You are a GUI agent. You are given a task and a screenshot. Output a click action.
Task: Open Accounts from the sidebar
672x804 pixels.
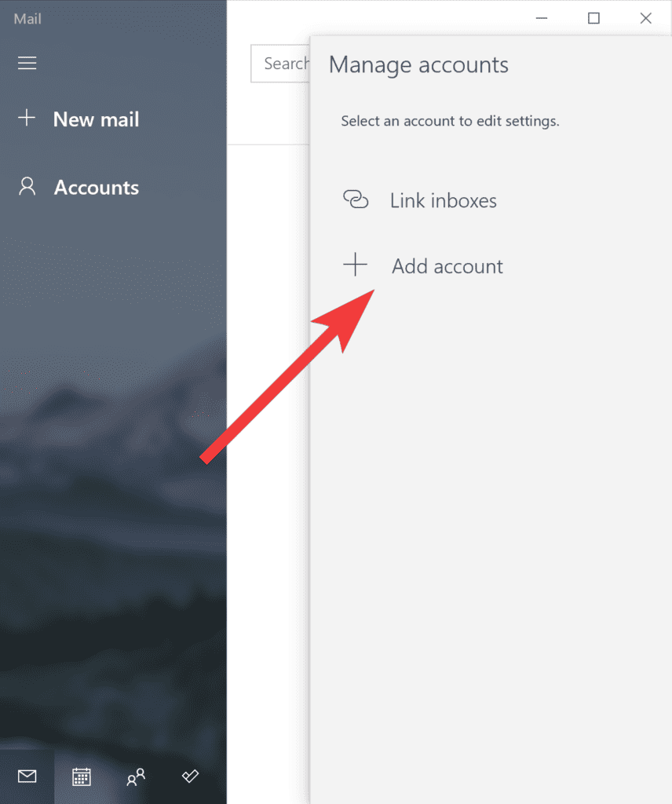(x=96, y=187)
